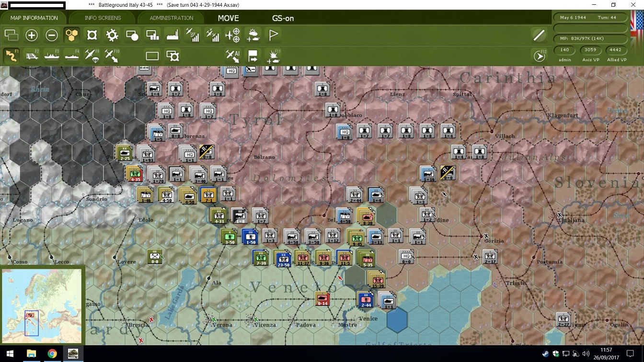Select the 2-44 counter near Venice

pos(366,300)
